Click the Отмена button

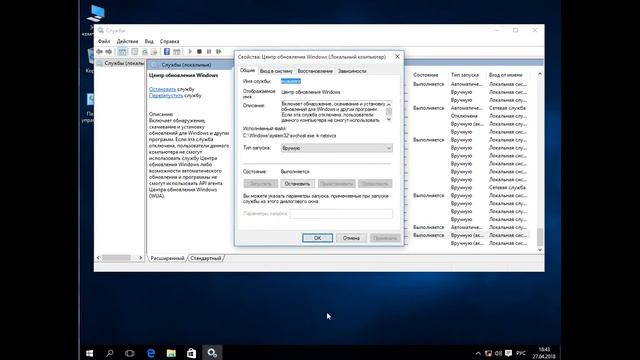[351, 238]
